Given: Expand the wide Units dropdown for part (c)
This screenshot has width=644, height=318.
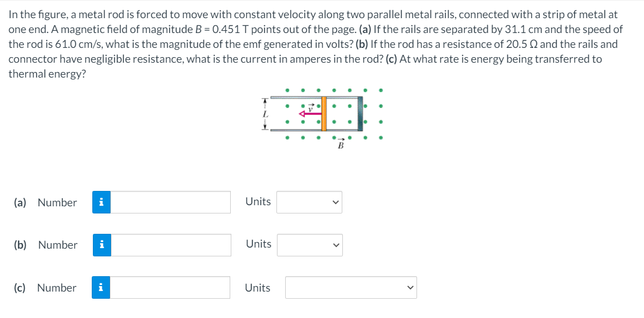Looking at the screenshot, I should click(x=351, y=288).
